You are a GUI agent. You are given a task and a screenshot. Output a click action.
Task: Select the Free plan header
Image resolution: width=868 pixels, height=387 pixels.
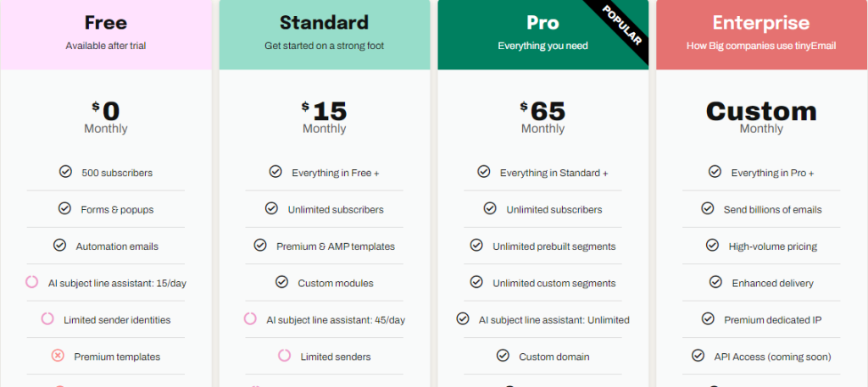pyautogui.click(x=106, y=35)
